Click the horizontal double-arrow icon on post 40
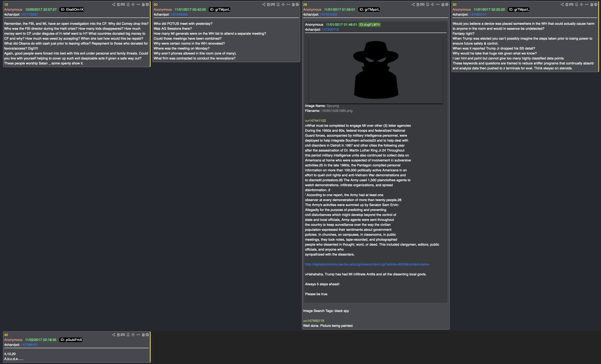This screenshot has height=364, width=601. pos(138,335)
